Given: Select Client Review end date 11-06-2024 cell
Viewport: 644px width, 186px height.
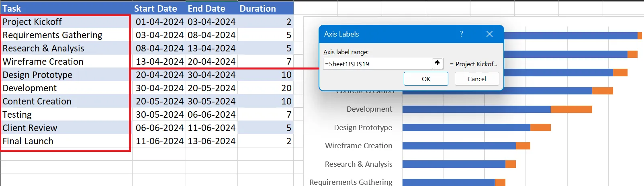Looking at the screenshot, I should tap(212, 128).
